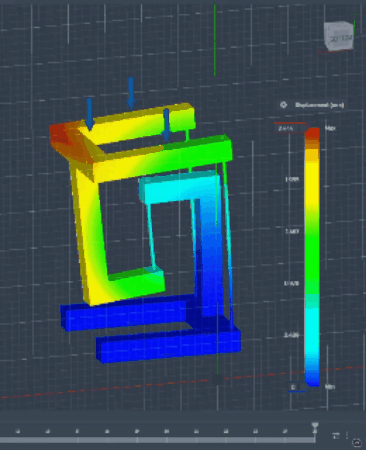
Task: Click the round icon in the bottom corner
Action: point(357,443)
